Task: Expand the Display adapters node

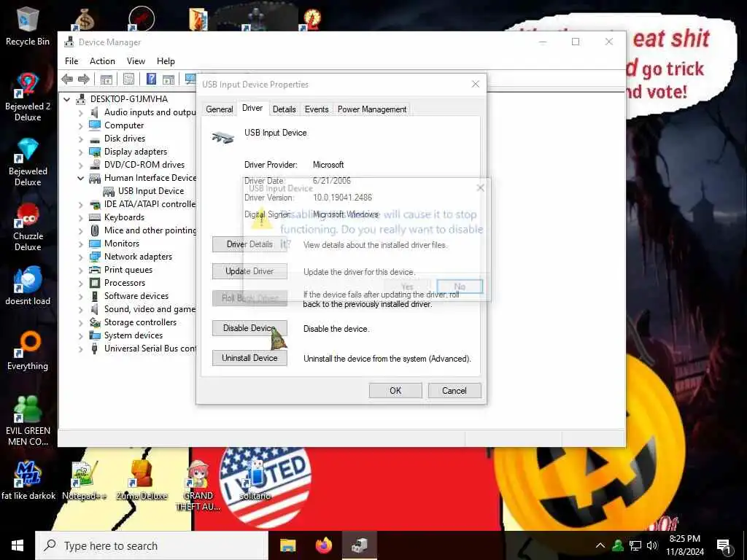Action: 80,152
